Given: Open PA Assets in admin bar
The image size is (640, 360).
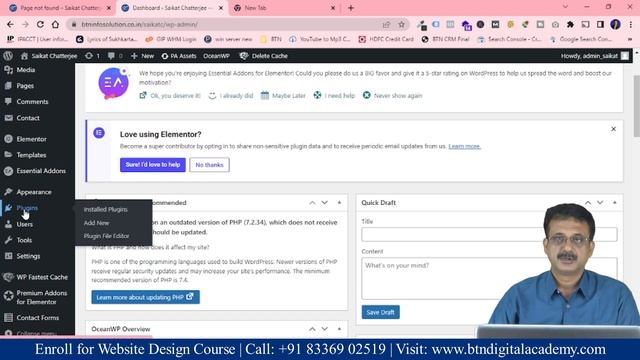Looking at the screenshot, I should tap(179, 56).
